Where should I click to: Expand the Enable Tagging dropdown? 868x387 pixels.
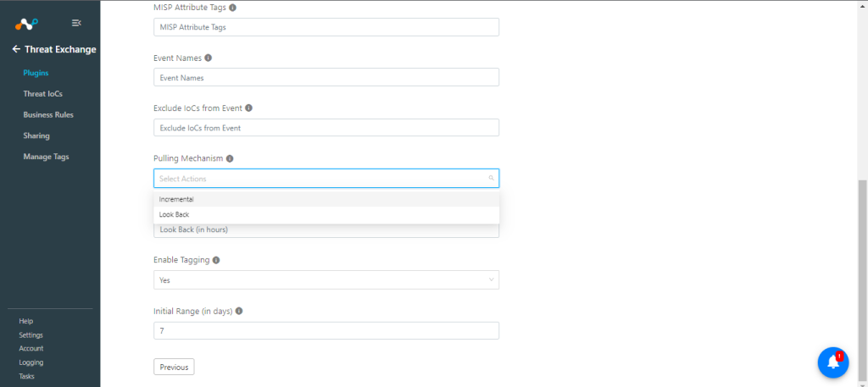pos(326,279)
